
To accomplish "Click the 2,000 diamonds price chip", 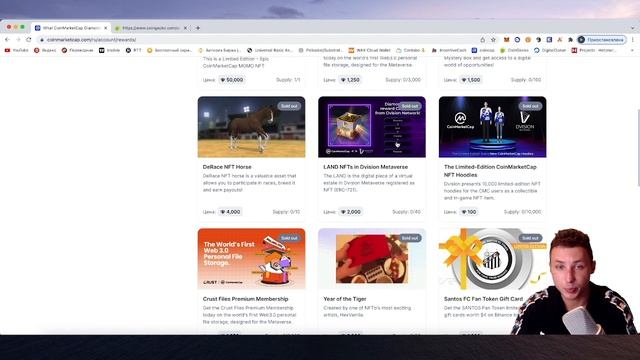I will pos(351,212).
